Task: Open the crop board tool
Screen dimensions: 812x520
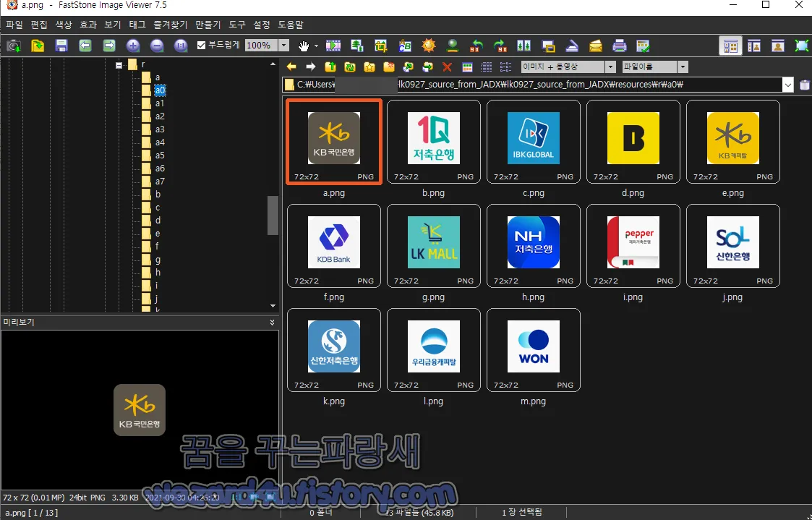Action: tap(381, 46)
